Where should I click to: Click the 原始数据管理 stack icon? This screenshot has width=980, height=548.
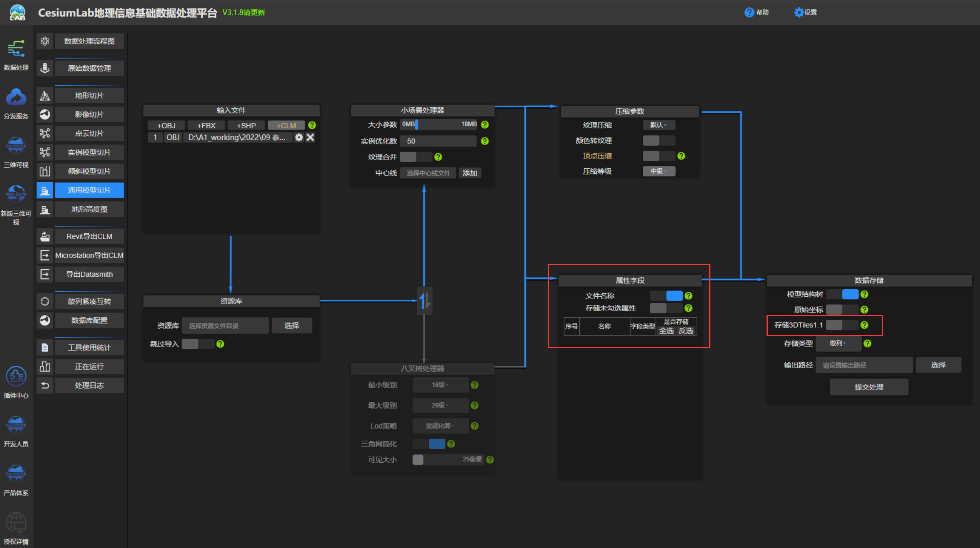click(x=45, y=68)
